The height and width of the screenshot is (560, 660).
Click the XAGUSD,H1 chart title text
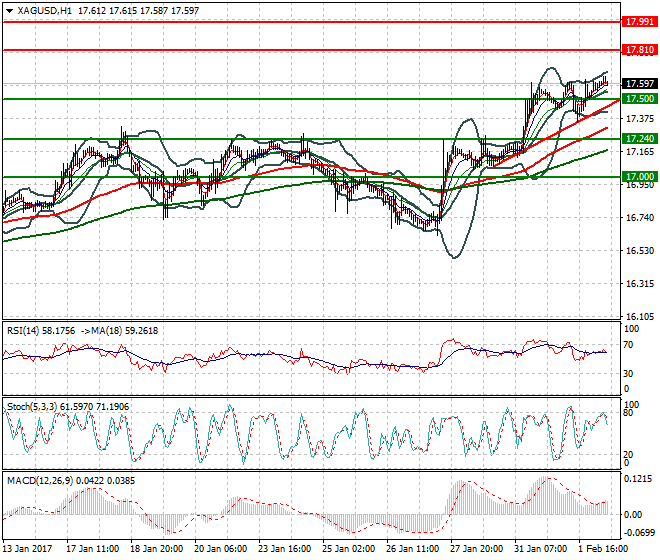pos(45,11)
